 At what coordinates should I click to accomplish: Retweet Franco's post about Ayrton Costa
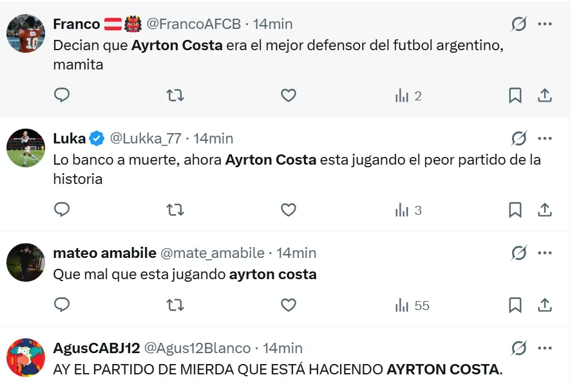175,96
